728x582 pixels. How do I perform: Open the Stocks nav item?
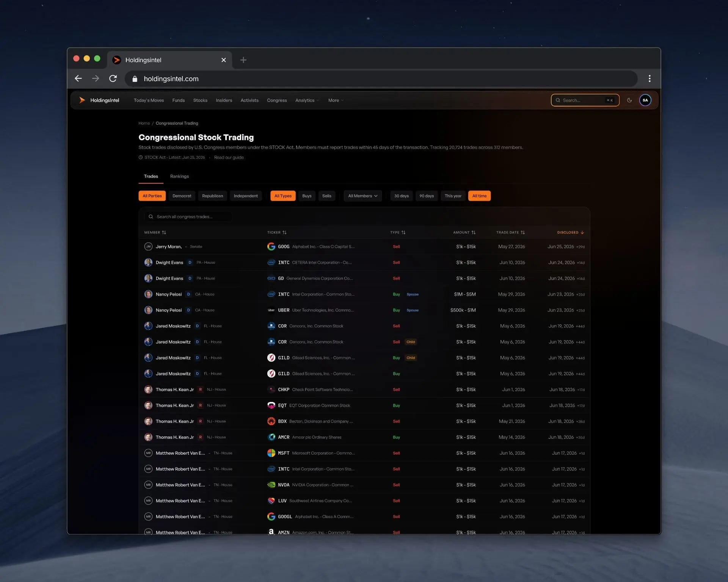coord(200,100)
